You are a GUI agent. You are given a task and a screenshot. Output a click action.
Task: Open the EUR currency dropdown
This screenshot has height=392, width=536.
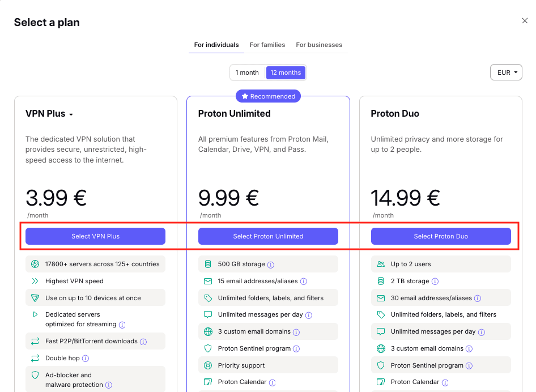pyautogui.click(x=506, y=73)
